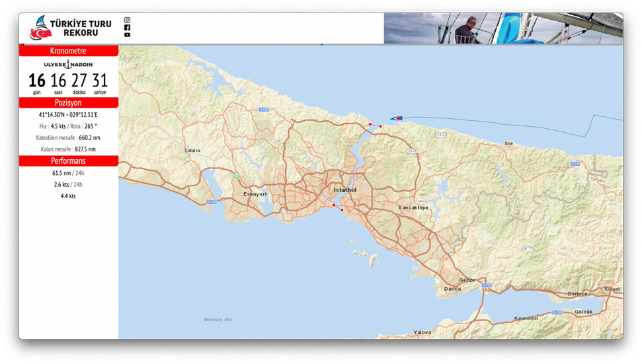Click the sailor photo banner
This screenshot has height=364, width=642.
503,28
